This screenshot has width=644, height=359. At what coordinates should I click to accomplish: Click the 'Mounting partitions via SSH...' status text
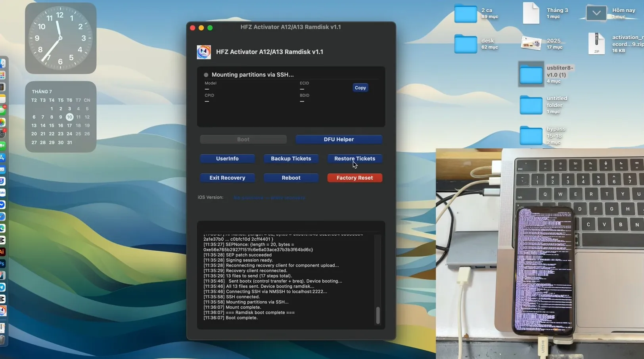click(253, 75)
